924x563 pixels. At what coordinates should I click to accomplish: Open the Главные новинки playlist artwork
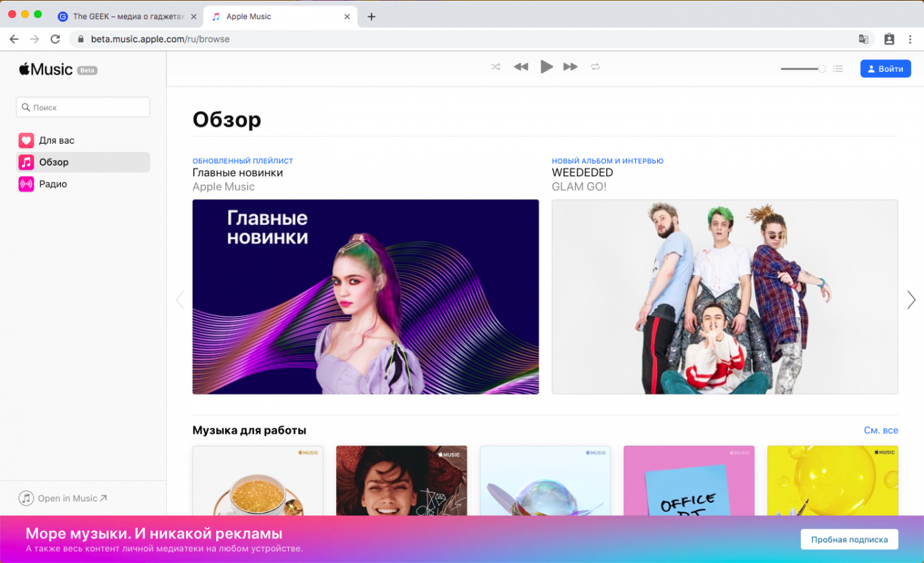tap(365, 297)
